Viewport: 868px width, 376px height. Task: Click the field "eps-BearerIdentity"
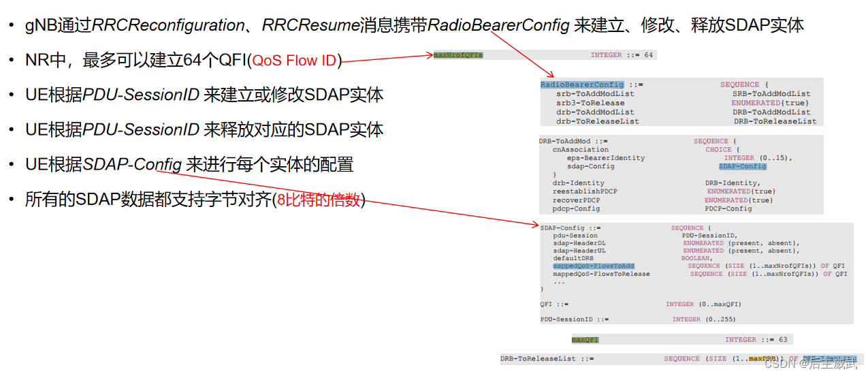pyautogui.click(x=605, y=158)
